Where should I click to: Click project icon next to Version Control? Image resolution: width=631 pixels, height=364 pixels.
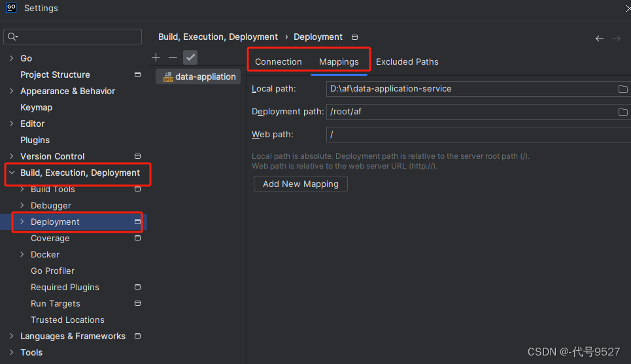(137, 156)
